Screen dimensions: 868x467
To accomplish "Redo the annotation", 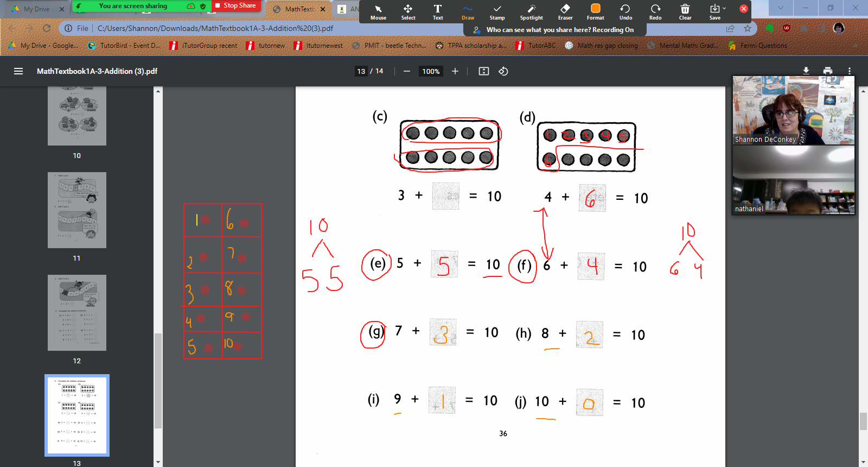I will point(655,11).
